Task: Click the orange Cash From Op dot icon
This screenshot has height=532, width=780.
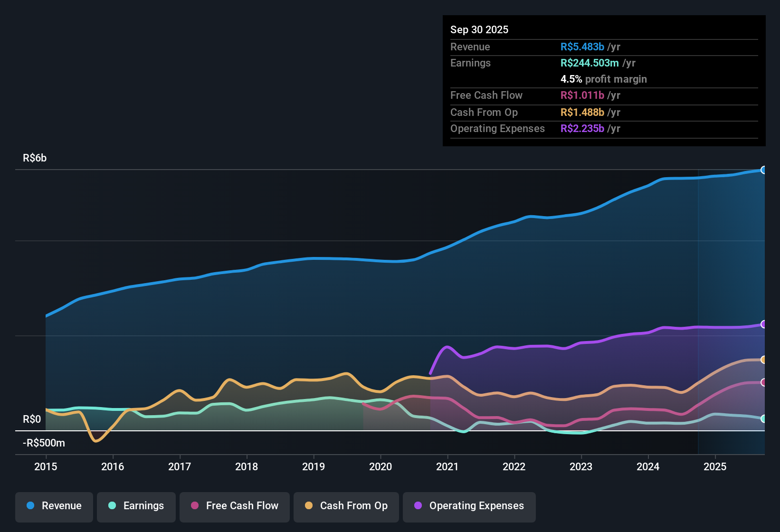Action: click(308, 506)
